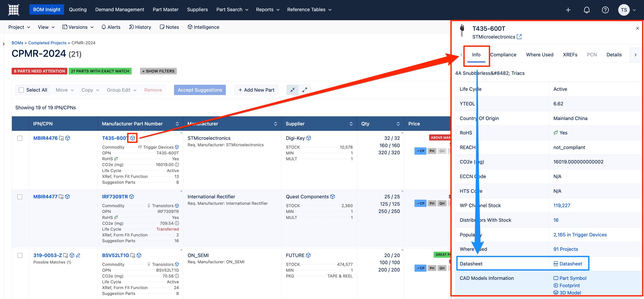Click the cube icon next to MBIR4477
644x299 pixels.
[67, 196]
